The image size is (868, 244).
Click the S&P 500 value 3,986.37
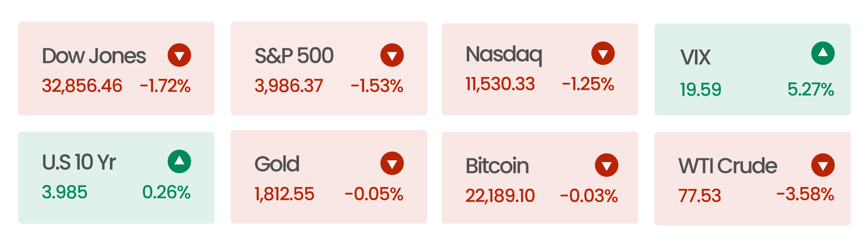click(289, 86)
